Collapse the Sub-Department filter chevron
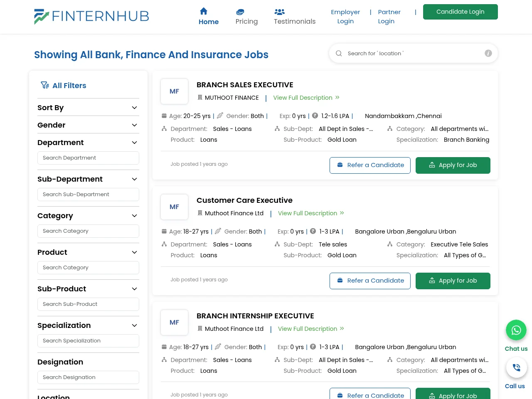This screenshot has width=532, height=399. (134, 179)
